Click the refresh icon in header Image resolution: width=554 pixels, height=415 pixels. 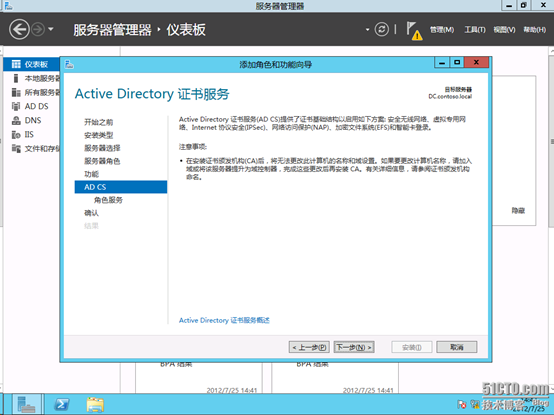[382, 29]
